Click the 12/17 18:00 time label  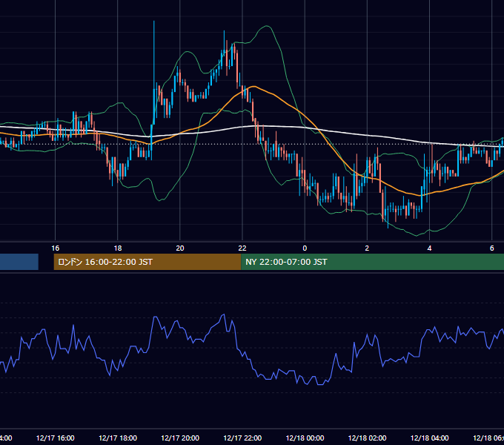click(x=118, y=438)
